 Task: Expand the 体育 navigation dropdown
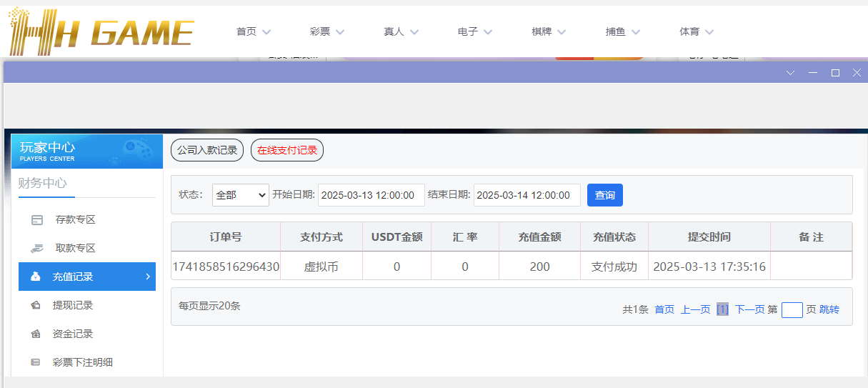tap(709, 32)
